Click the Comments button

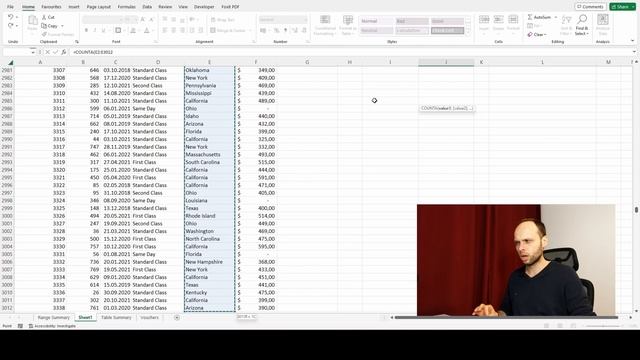coord(590,7)
